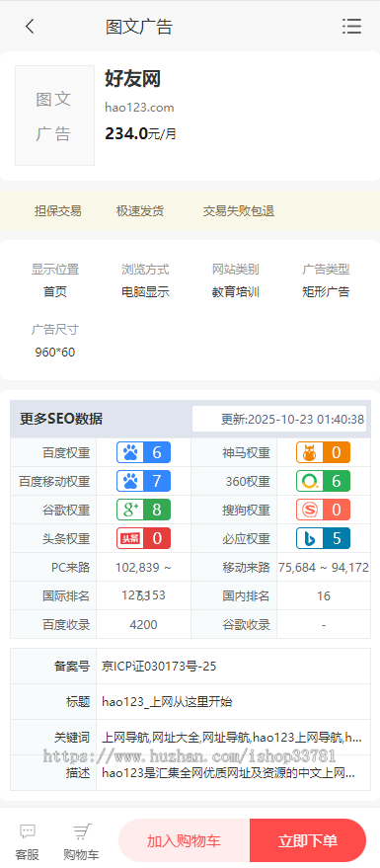
Task: Click the Google weight badge showing 8
Action: [x=143, y=510]
